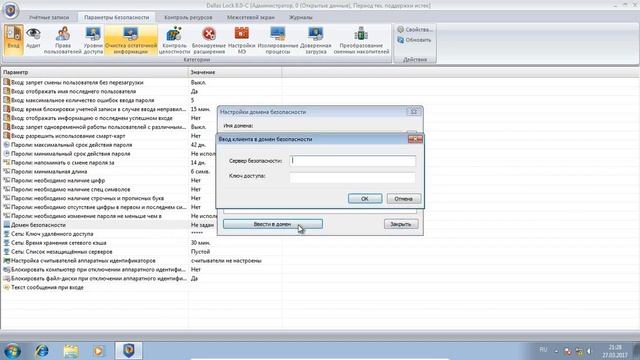Switch to Межсетевой экран tab
The image size is (640, 360).
(251, 18)
